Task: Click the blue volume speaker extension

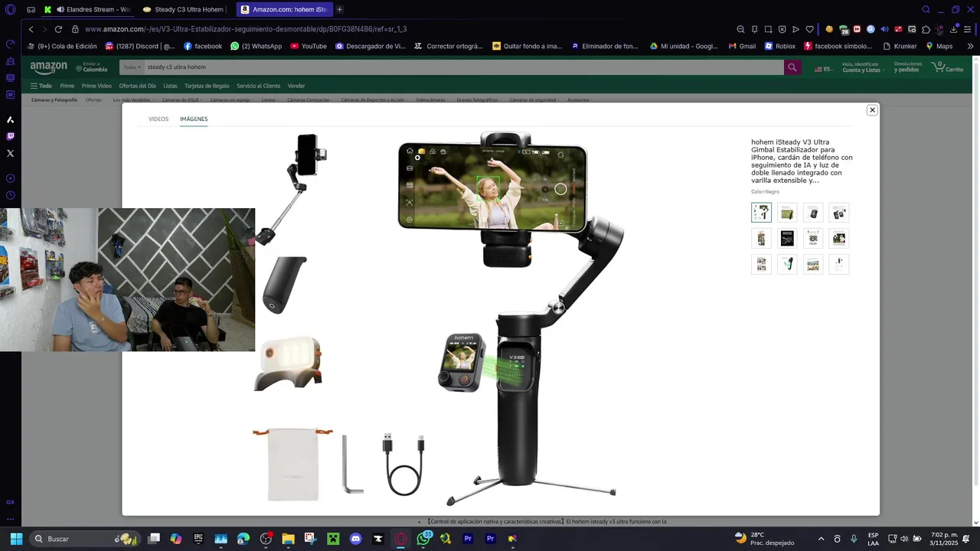Action: (x=884, y=29)
